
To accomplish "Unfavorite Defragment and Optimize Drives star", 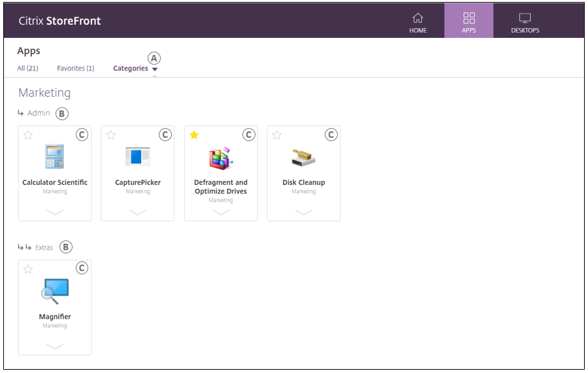I will (x=194, y=135).
